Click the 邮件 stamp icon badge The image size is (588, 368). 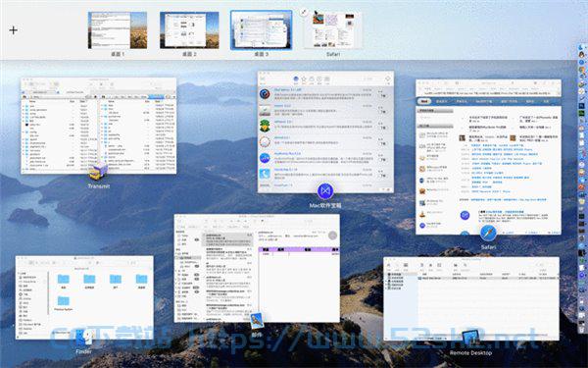point(257,321)
